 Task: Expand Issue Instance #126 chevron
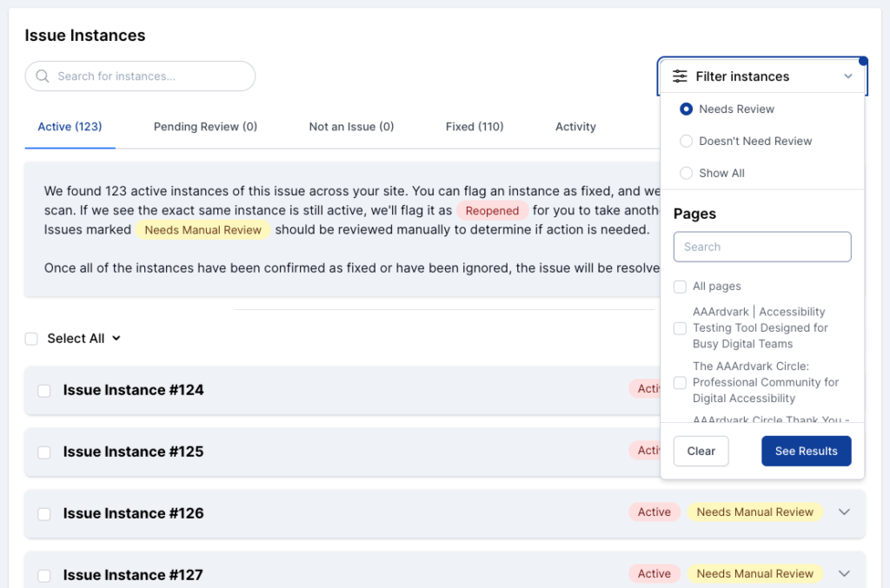point(843,512)
